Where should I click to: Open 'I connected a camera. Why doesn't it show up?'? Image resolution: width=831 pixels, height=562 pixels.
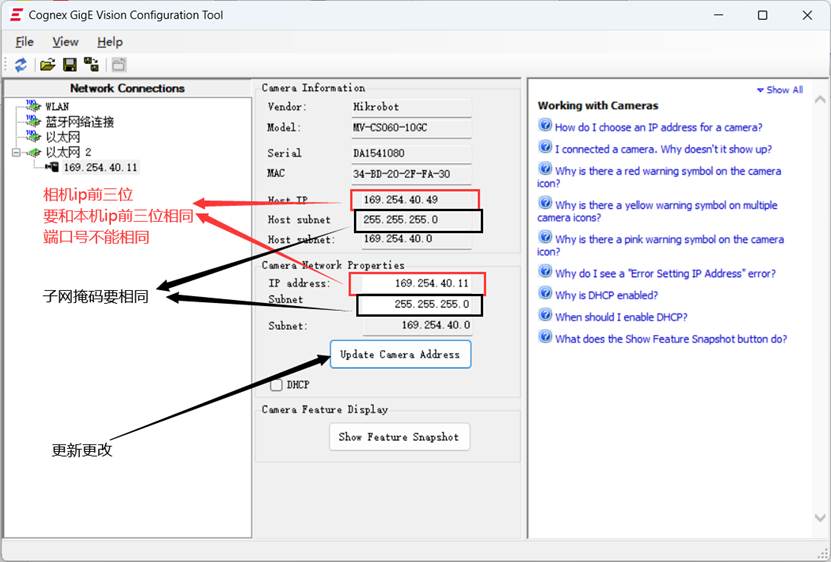664,149
